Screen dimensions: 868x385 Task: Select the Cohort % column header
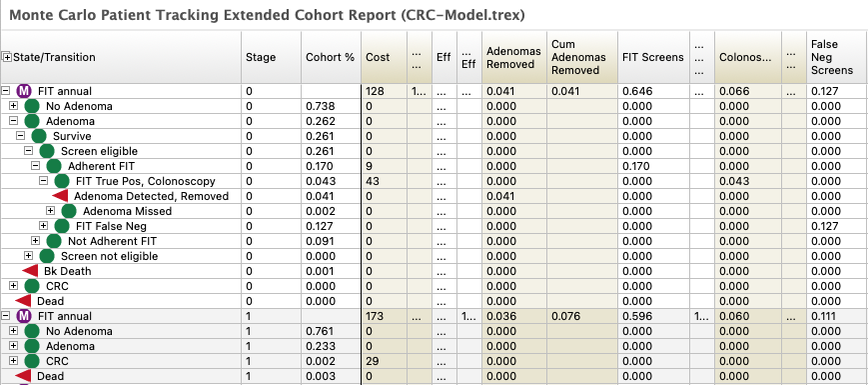(331, 57)
